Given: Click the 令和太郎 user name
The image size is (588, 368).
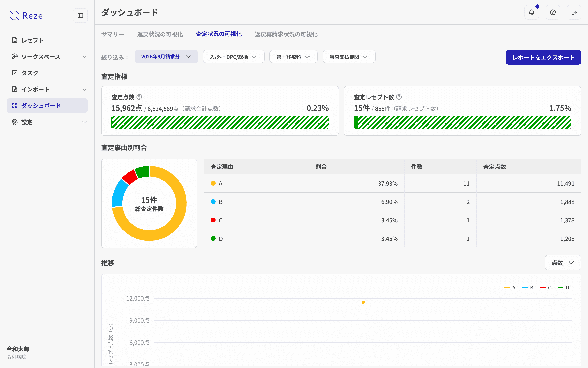Looking at the screenshot, I should [x=18, y=349].
